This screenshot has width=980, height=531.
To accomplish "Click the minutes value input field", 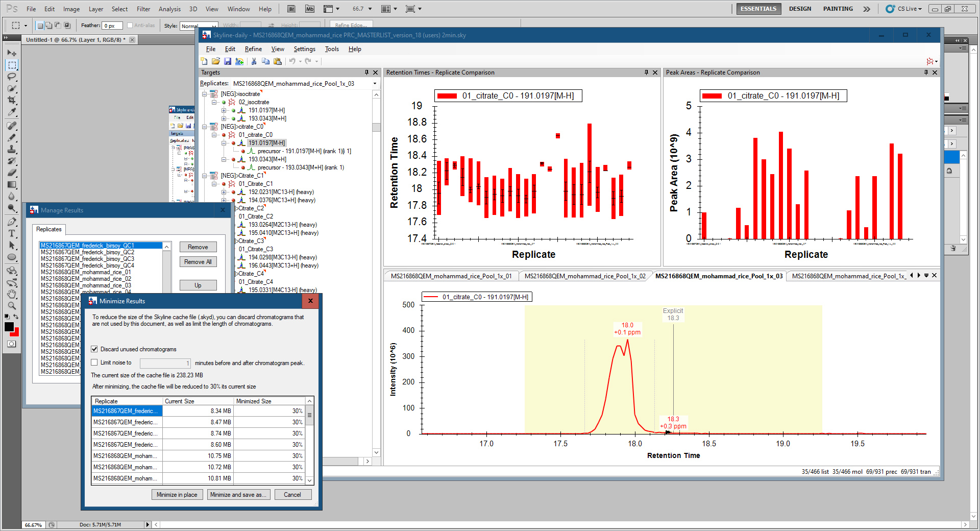I will click(x=165, y=363).
